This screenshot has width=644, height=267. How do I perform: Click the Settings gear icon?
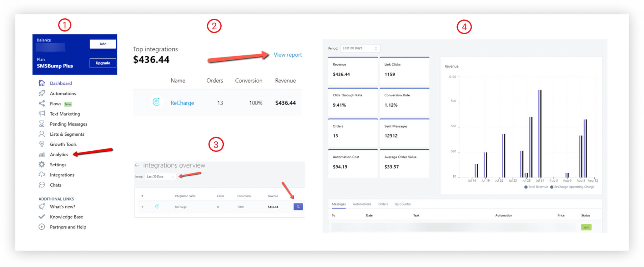pyautogui.click(x=42, y=165)
